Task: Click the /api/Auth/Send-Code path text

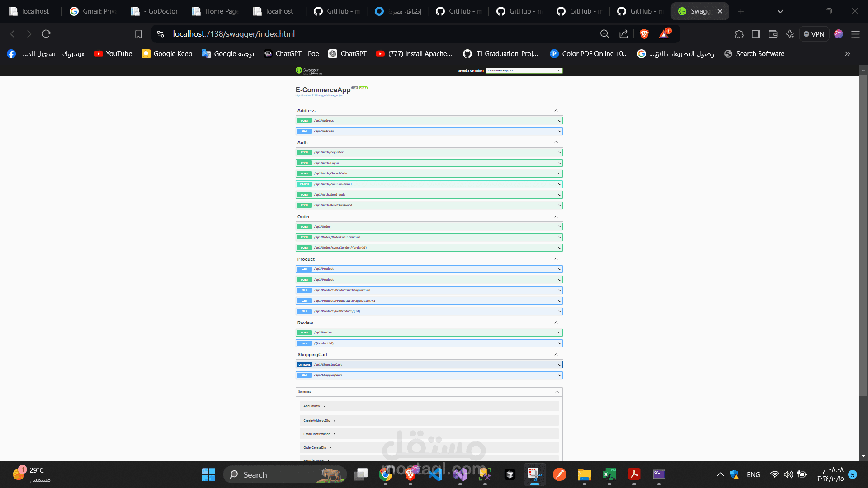Action: pos(330,195)
